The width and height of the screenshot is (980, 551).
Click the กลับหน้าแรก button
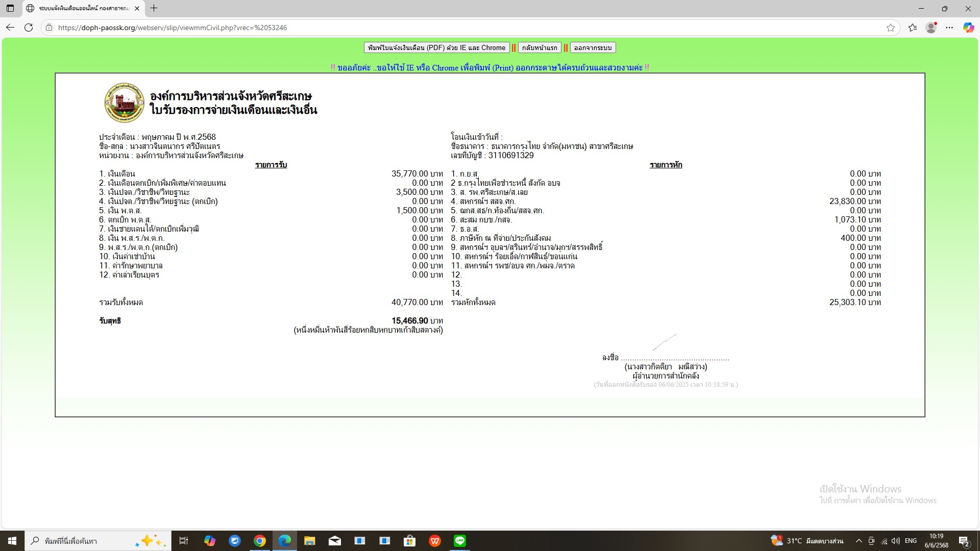tap(540, 47)
